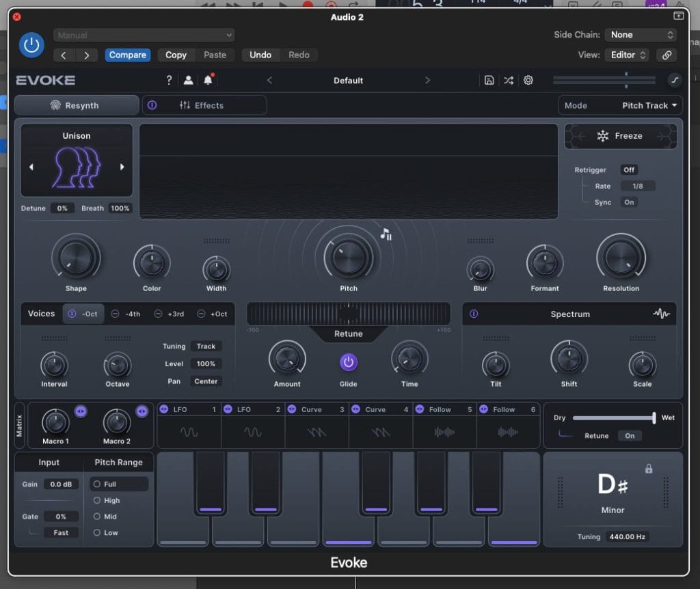
Task: Click the notifications bell icon
Action: click(x=208, y=81)
